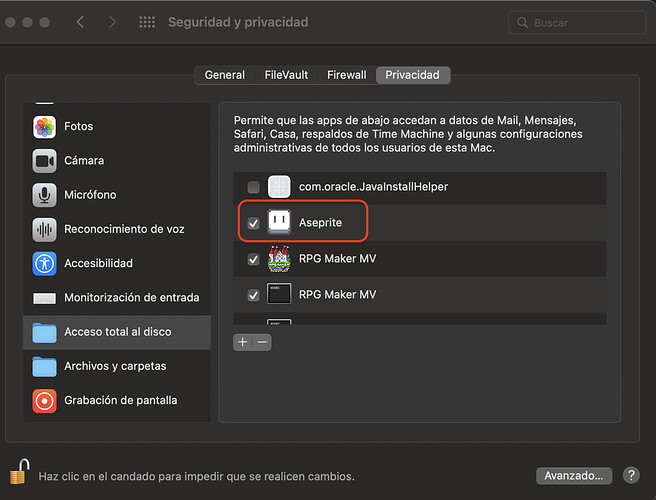656x500 pixels.
Task: Enable com.oracle.JavaInstallHelper checkbox
Action: [x=253, y=187]
